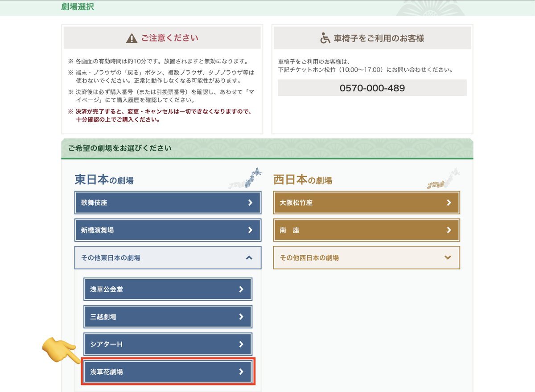Viewport: 535px width, 392px height.
Task: Click the note about 「戻る」ボタン usage
Action: click(161, 77)
